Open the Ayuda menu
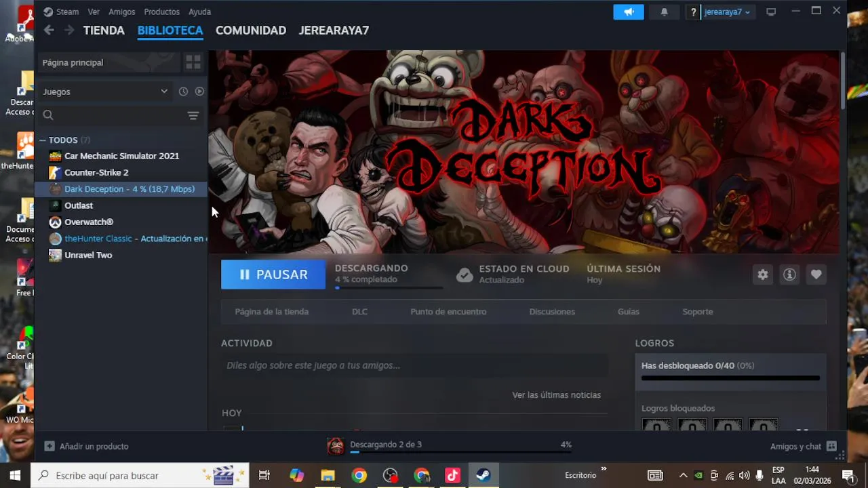This screenshot has height=488, width=868. click(x=199, y=12)
